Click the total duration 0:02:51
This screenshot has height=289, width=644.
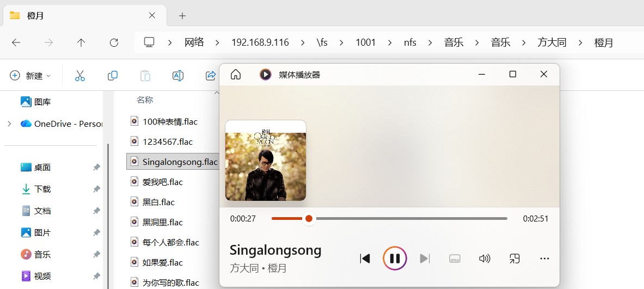(x=536, y=219)
